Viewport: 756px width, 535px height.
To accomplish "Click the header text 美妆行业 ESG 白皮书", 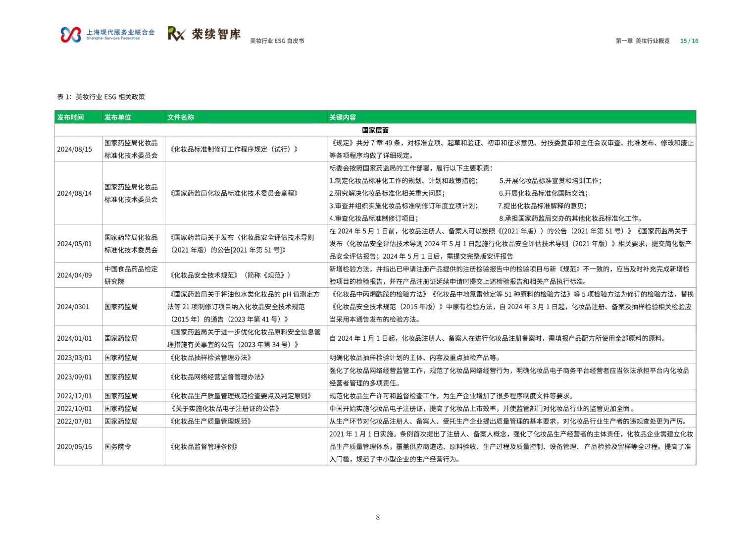I will (277, 41).
